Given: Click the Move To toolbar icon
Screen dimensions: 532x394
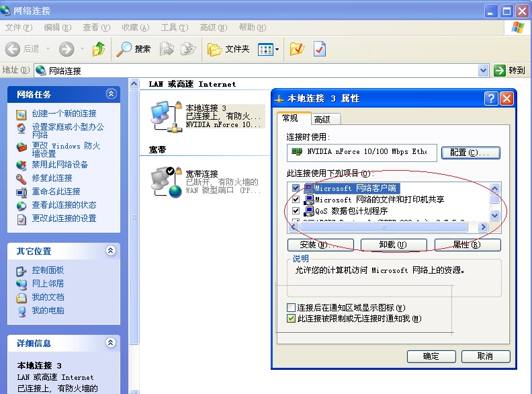Looking at the screenshot, I should [x=167, y=49].
